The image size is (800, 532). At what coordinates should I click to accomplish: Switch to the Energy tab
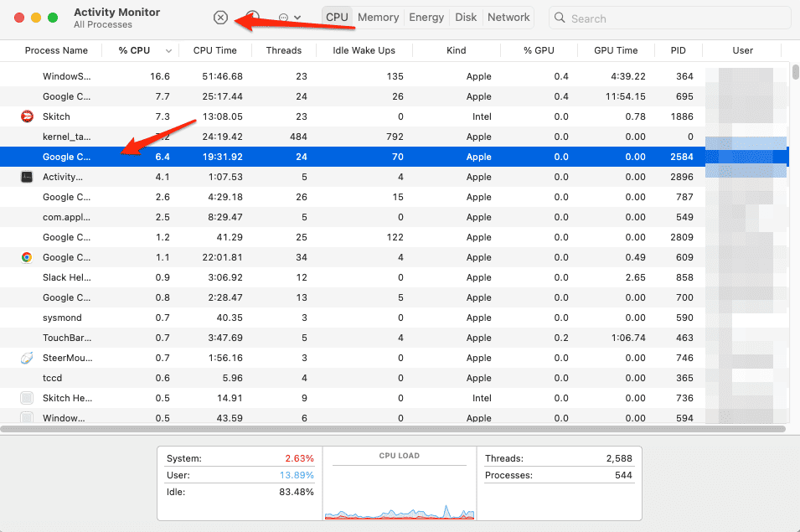point(426,18)
